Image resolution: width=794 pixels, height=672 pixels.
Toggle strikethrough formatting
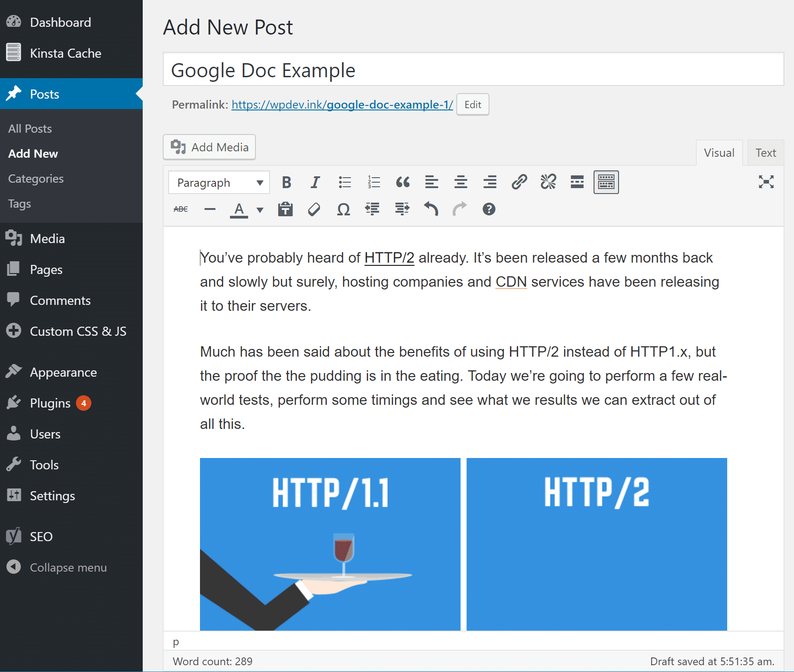pyautogui.click(x=180, y=209)
